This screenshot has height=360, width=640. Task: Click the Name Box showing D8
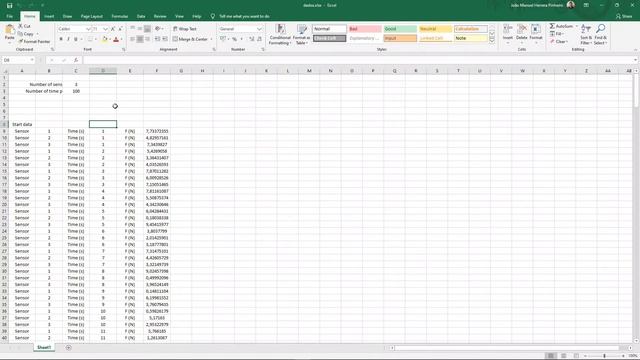(18, 60)
